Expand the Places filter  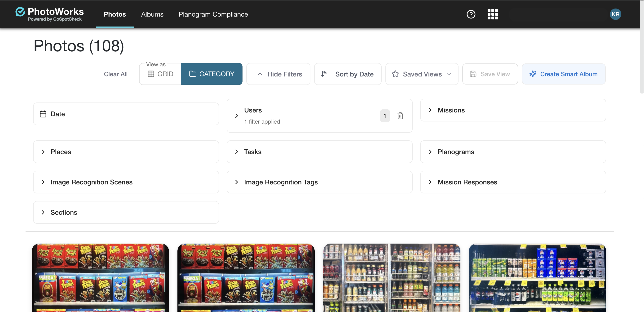point(126,152)
